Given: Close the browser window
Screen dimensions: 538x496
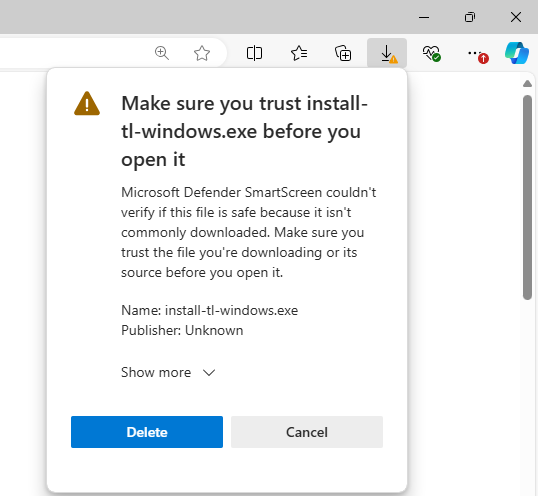Looking at the screenshot, I should (x=516, y=17).
